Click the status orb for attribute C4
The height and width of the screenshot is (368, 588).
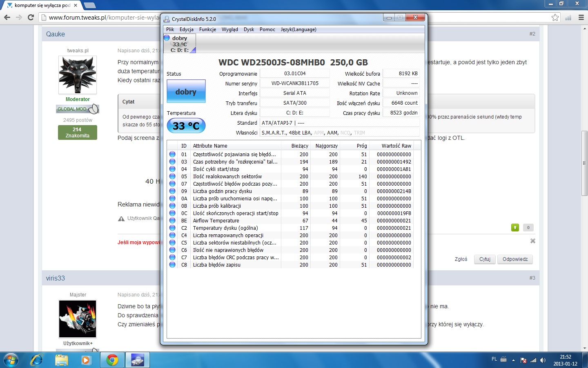pyautogui.click(x=172, y=236)
